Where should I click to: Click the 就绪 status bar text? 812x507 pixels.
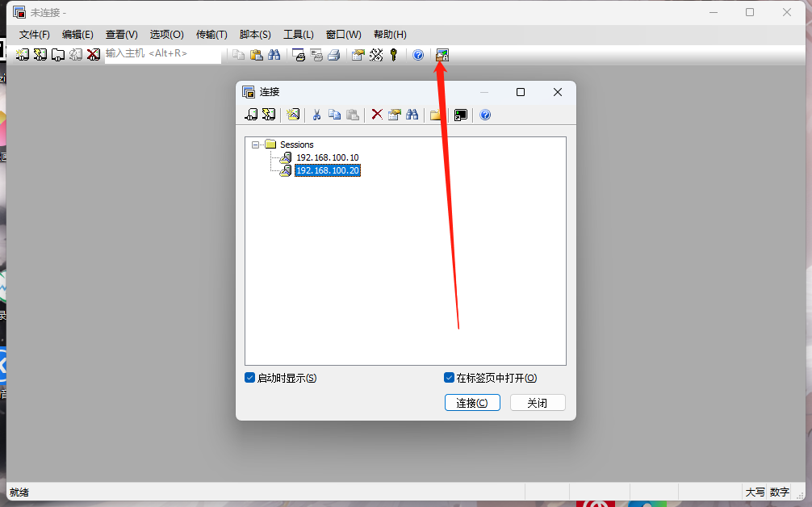click(19, 492)
